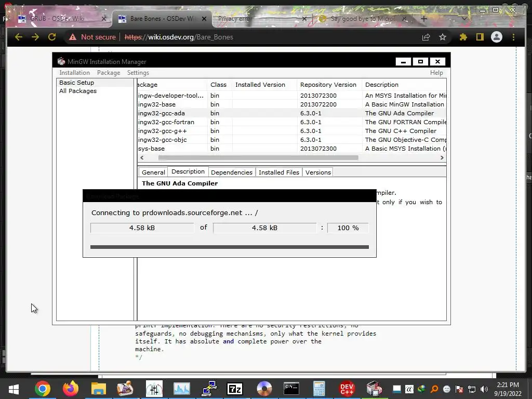Open the PuTTY taskbar icon
The width and height of the screenshot is (532, 399).
[x=210, y=389]
